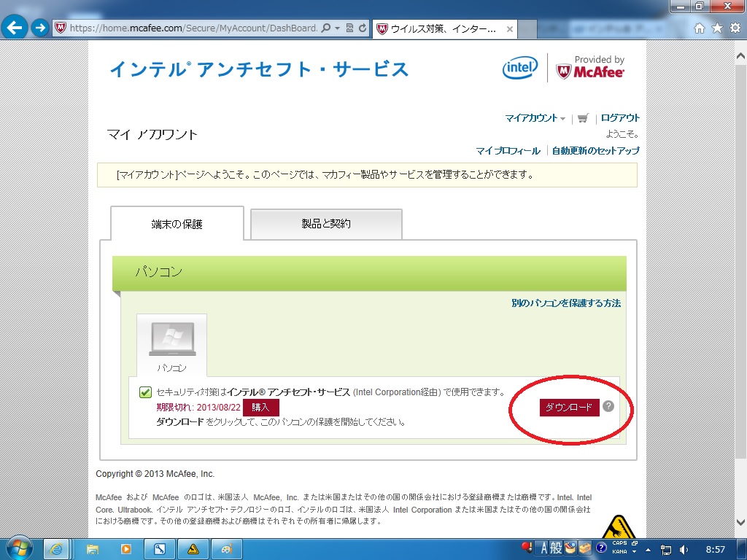This screenshot has height=560, width=747.
Task: Open the wrench tool taskbar app
Action: 160,550
